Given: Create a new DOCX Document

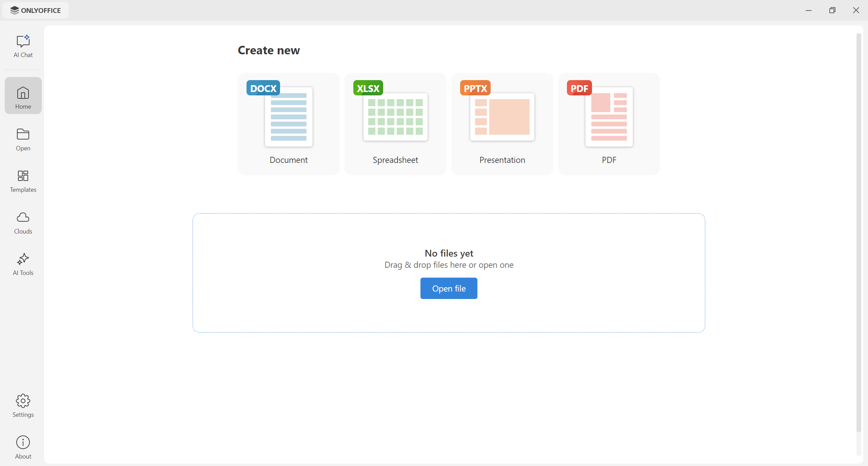Looking at the screenshot, I should [289, 124].
